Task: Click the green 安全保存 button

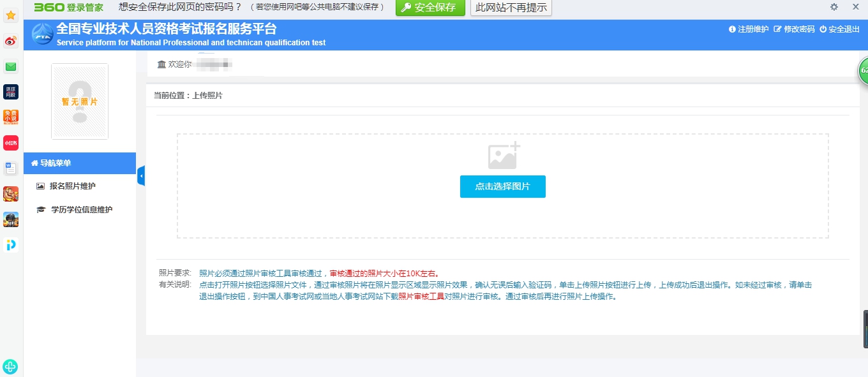Action: coord(430,8)
